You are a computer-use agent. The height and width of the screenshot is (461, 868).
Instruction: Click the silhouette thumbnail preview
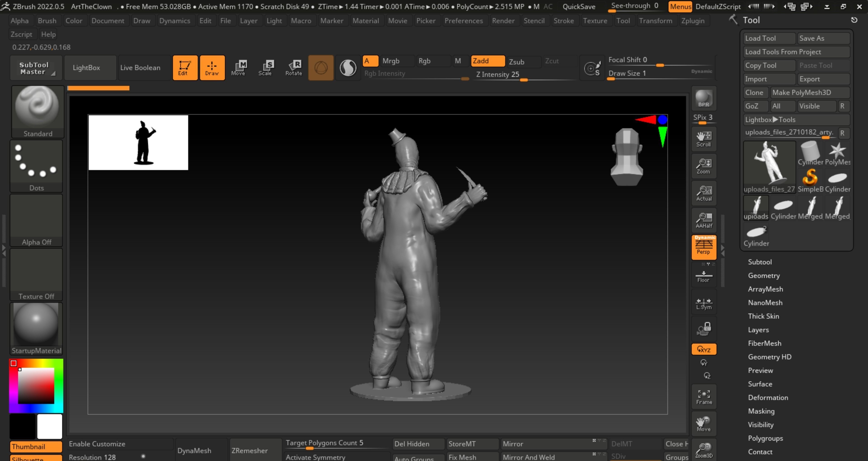138,143
